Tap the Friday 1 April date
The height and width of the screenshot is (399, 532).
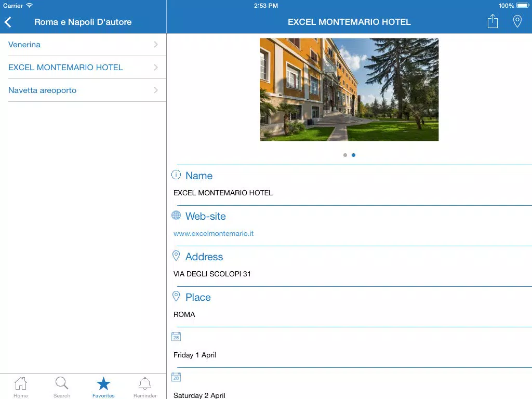(x=195, y=355)
